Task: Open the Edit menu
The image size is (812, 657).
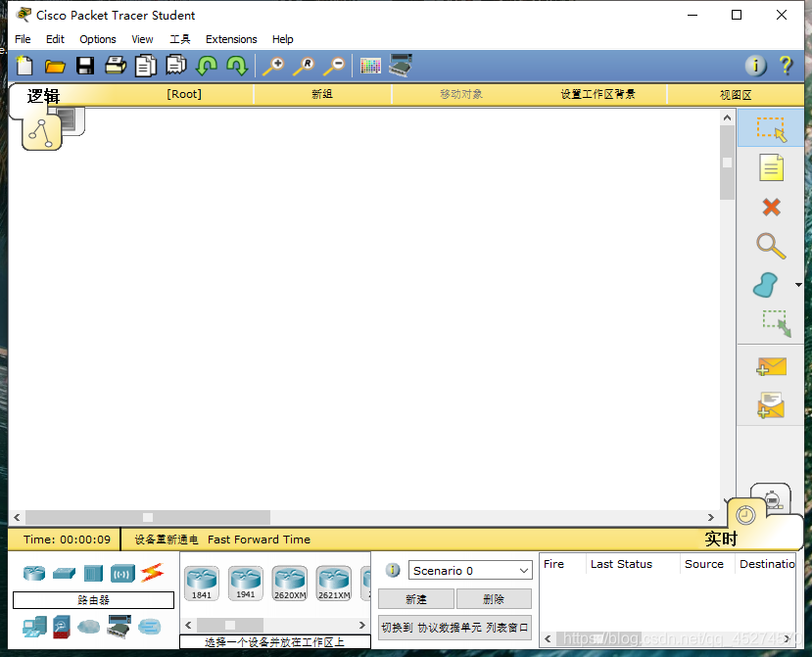Action: click(x=55, y=39)
